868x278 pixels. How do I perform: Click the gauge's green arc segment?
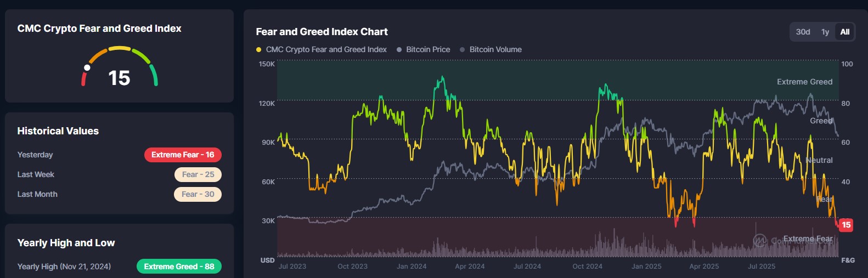tap(154, 75)
